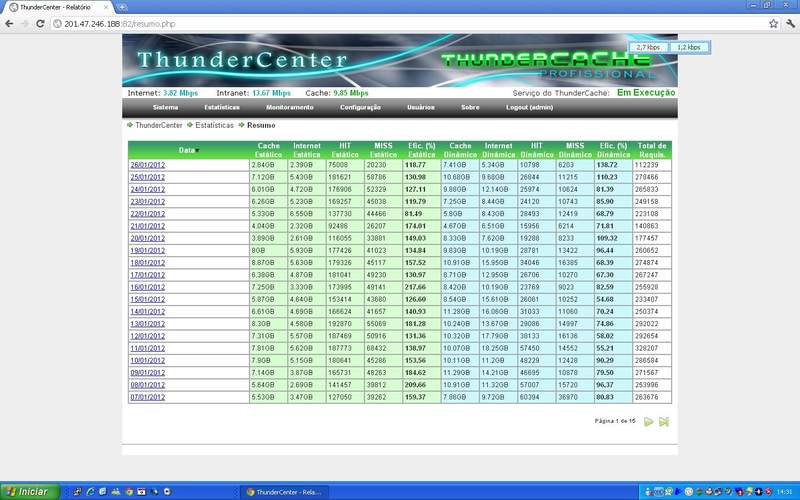Open the Monitoramento menu
Screen dimensions: 800x500
click(x=290, y=107)
